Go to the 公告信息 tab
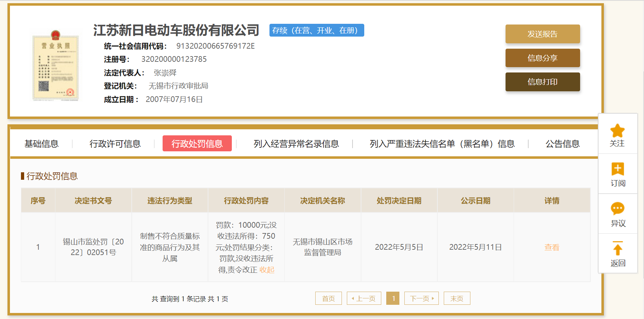 click(562, 144)
